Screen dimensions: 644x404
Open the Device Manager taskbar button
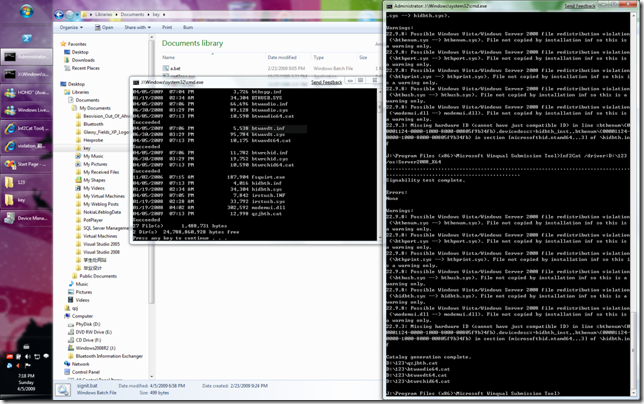(26, 218)
